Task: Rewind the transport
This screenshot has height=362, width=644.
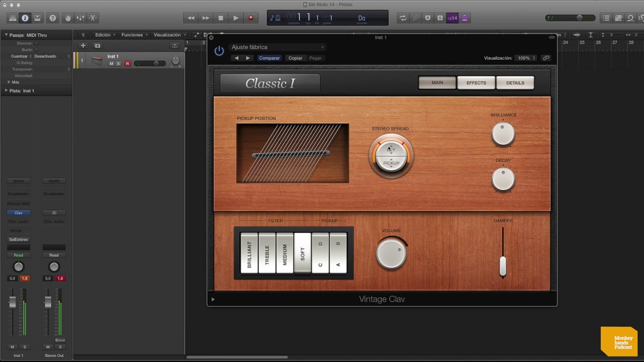Action: [x=191, y=18]
